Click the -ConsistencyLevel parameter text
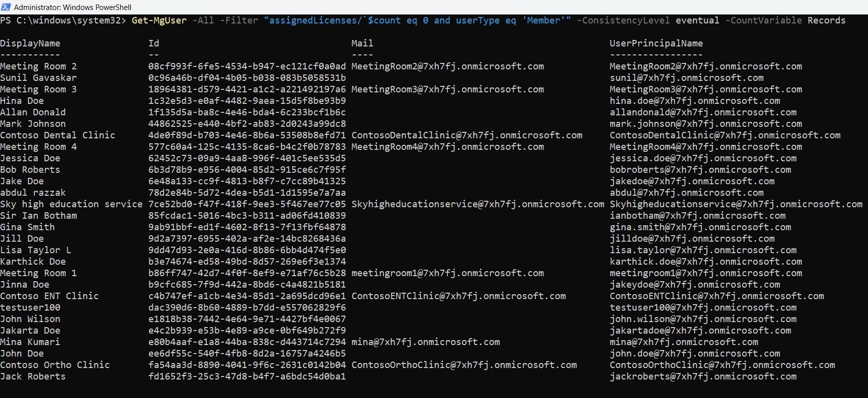The height and width of the screenshot is (398, 868). click(623, 20)
